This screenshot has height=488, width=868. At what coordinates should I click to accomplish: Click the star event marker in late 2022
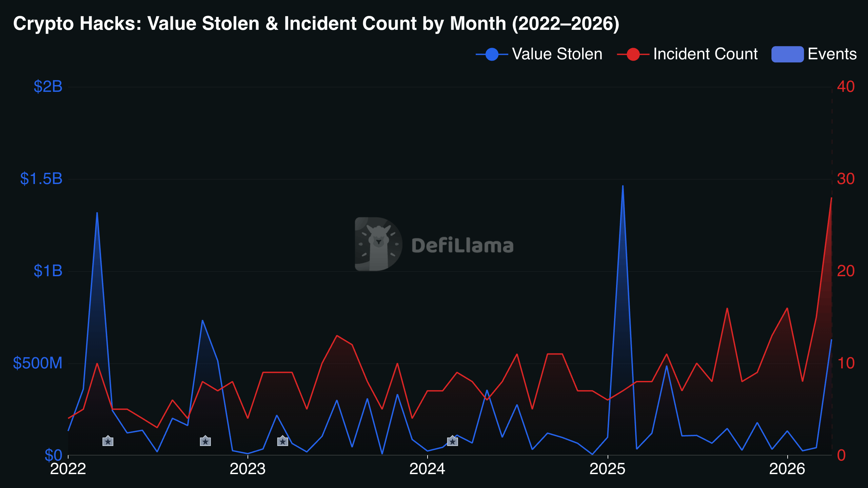click(x=205, y=441)
